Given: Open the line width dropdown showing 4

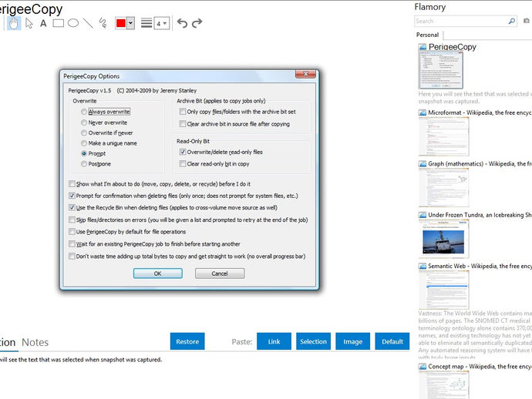Looking at the screenshot, I should pos(161,23).
